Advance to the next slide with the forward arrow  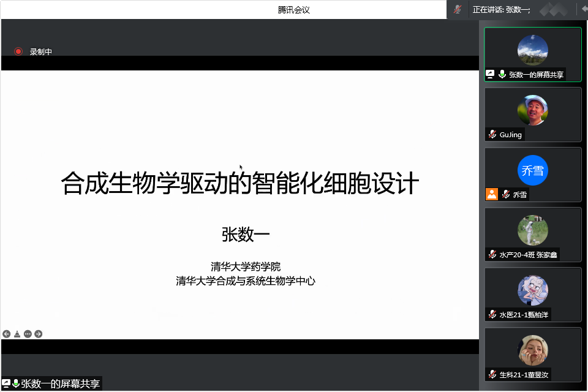pos(39,334)
